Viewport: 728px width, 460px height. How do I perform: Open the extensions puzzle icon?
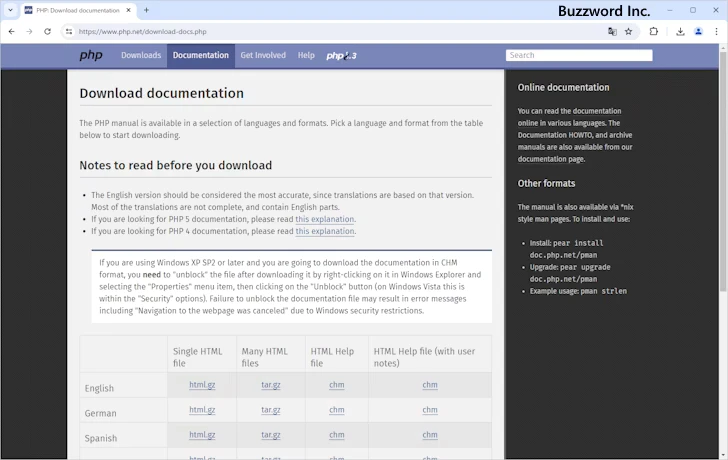point(654,32)
